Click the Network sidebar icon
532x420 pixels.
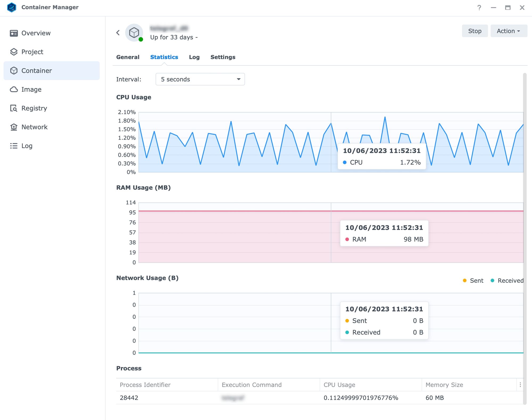[x=14, y=127]
